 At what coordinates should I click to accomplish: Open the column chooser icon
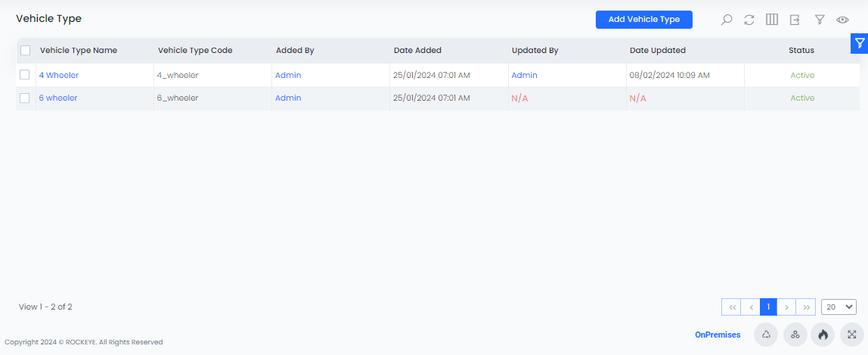coord(772,20)
